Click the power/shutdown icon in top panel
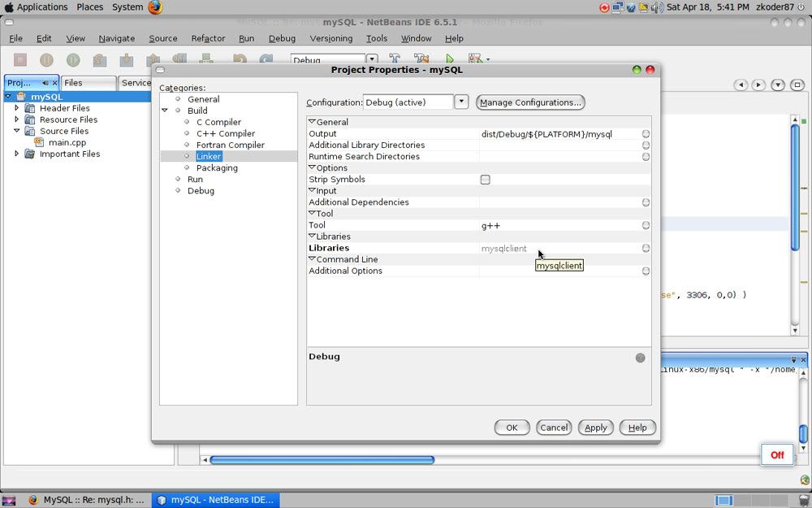Viewport: 812px width, 508px height. click(801, 7)
